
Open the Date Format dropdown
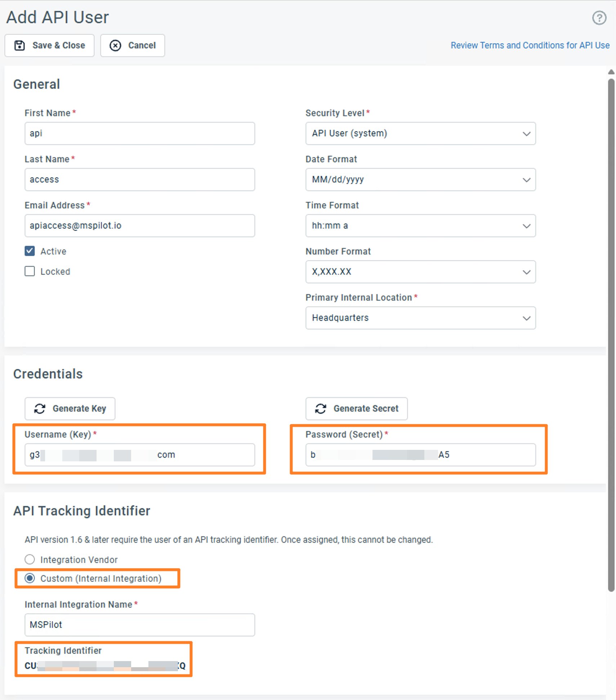(x=420, y=180)
